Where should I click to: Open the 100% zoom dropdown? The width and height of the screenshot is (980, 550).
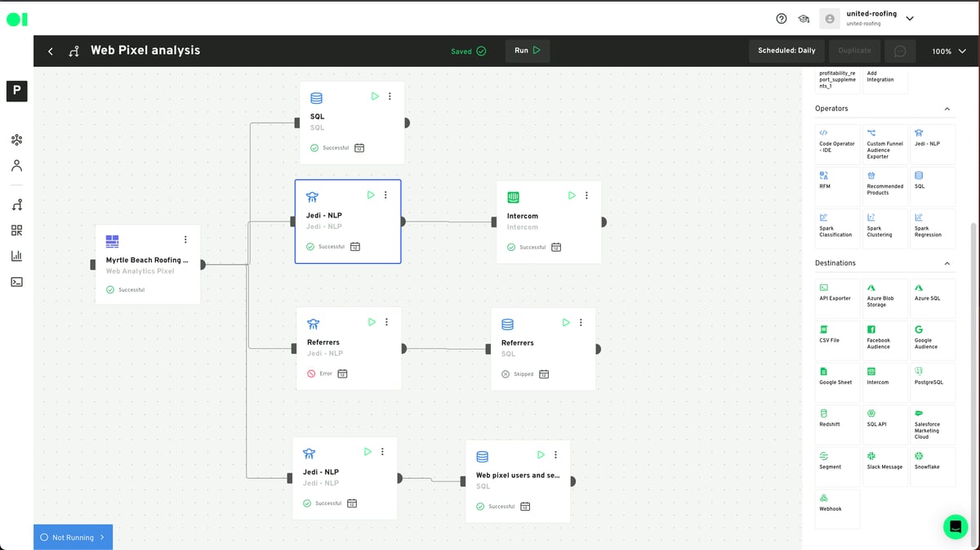(x=949, y=51)
